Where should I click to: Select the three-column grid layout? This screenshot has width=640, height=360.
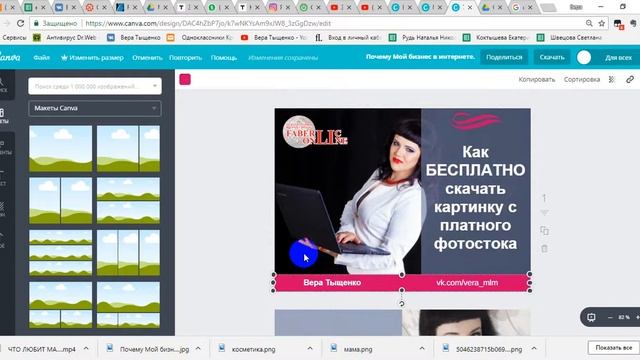(129, 253)
